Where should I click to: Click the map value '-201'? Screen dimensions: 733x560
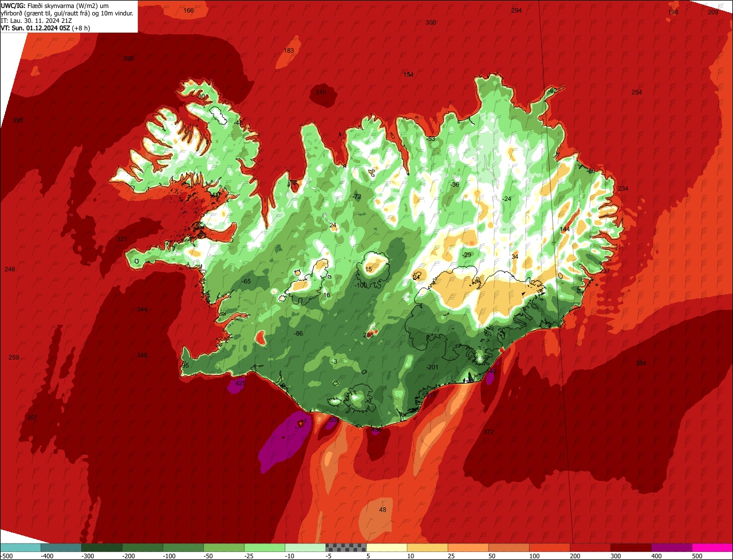(432, 367)
